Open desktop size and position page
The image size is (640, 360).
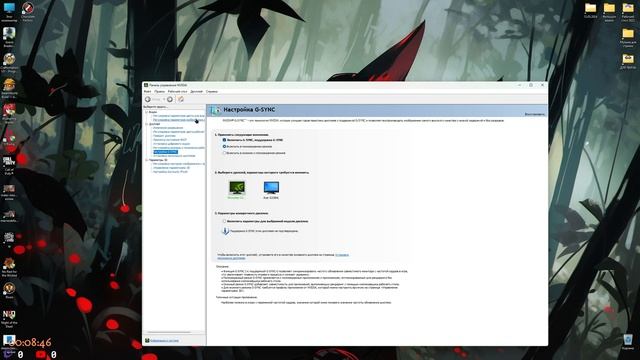179,148
